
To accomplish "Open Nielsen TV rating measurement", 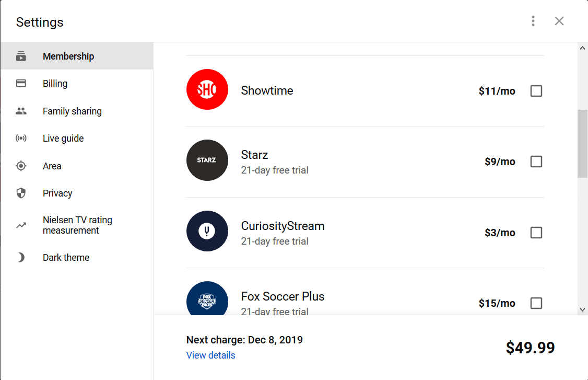I will point(77,225).
